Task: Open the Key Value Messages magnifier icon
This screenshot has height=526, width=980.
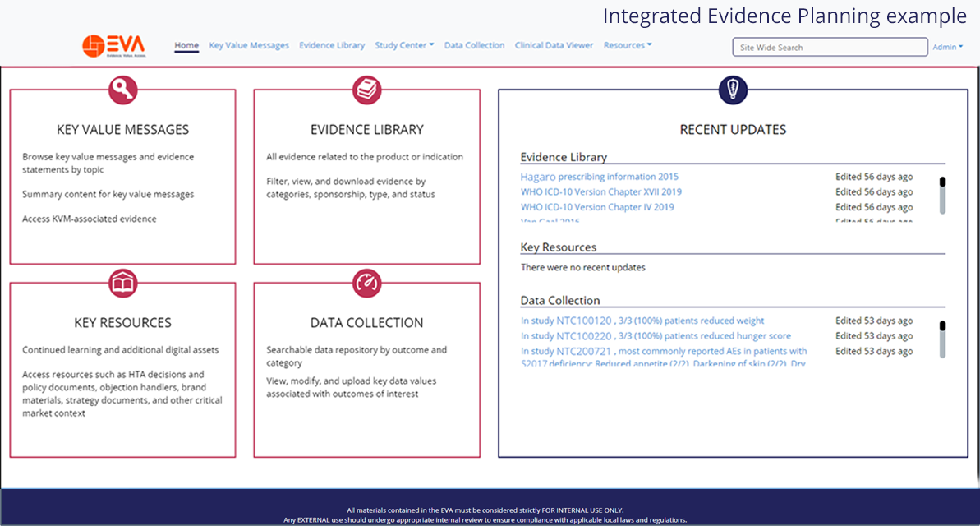Action: [x=122, y=90]
